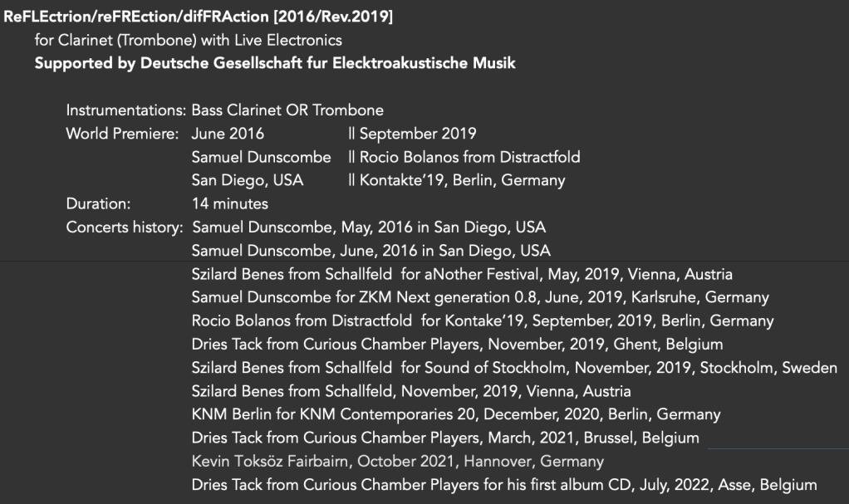Click "Rocio Bolanos from Distractfold" in the premiere section
This screenshot has height=504, width=849.
point(469,157)
